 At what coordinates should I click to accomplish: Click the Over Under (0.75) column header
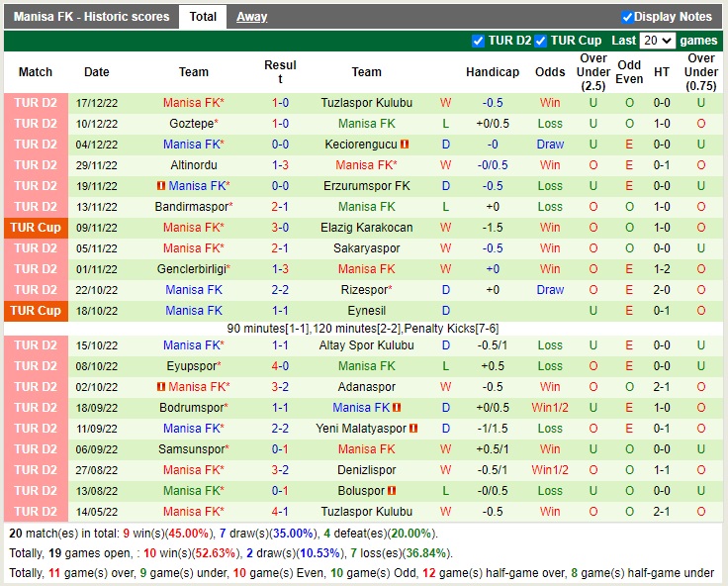[700, 72]
